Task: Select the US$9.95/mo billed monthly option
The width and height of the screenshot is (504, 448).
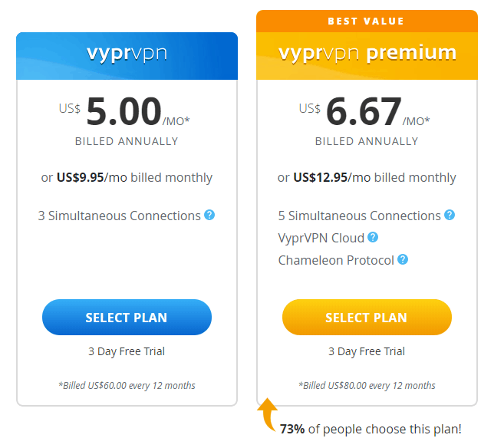Action: click(x=127, y=177)
